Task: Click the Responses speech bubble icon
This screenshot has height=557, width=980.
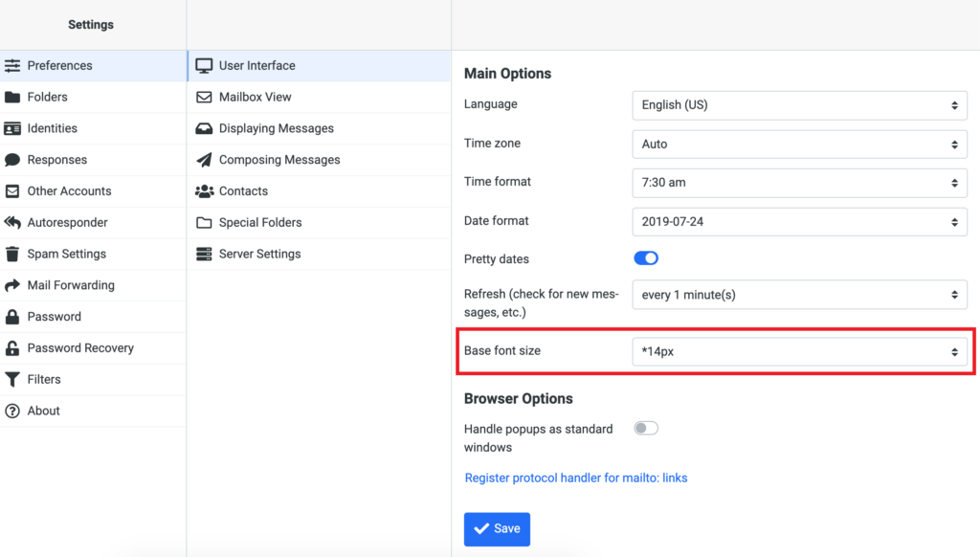Action: coord(12,160)
